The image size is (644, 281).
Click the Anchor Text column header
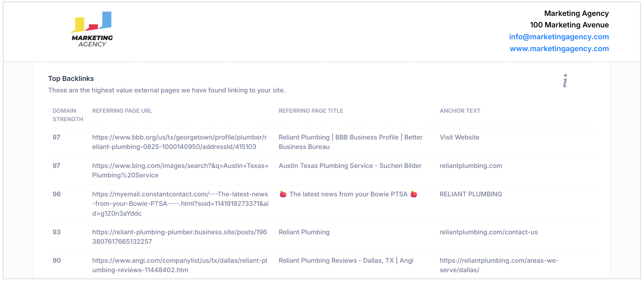pos(460,111)
